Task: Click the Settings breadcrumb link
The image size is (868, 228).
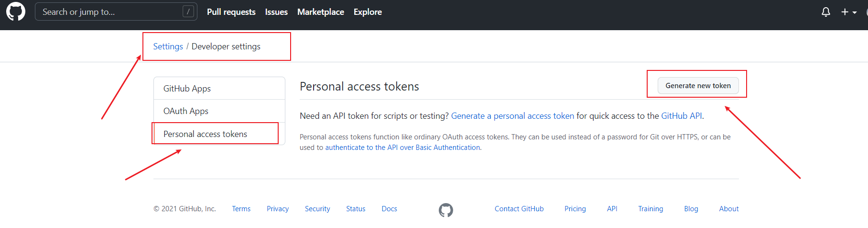Action: point(168,46)
